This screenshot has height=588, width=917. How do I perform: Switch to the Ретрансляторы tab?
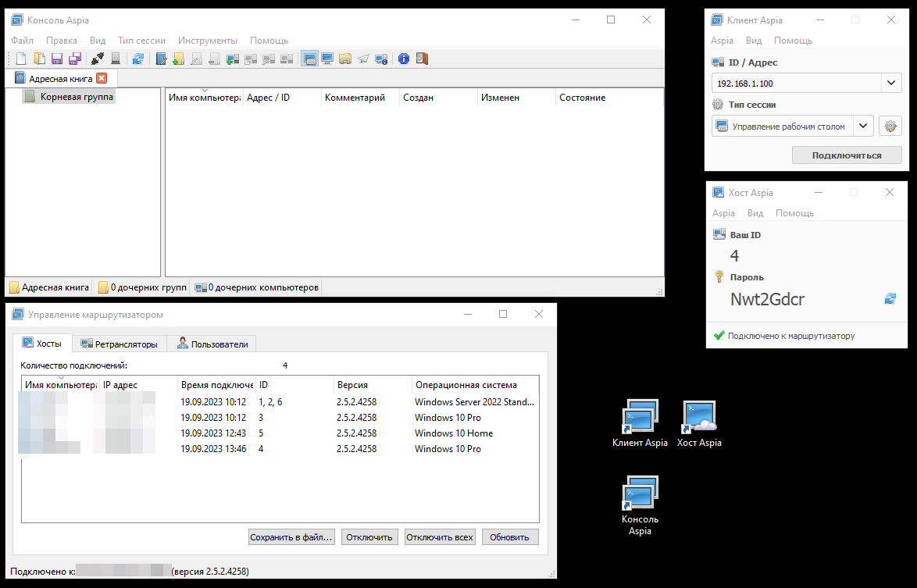point(120,344)
